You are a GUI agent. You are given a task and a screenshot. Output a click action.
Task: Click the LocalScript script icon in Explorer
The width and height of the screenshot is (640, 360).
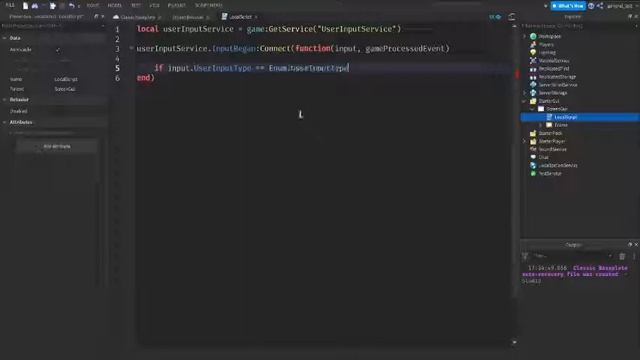pyautogui.click(x=549, y=117)
